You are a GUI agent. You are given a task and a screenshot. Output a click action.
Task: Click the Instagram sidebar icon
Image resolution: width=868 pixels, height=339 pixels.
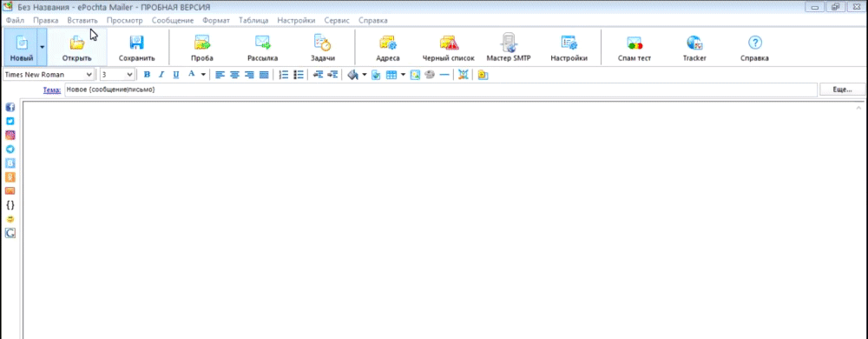coord(10,135)
